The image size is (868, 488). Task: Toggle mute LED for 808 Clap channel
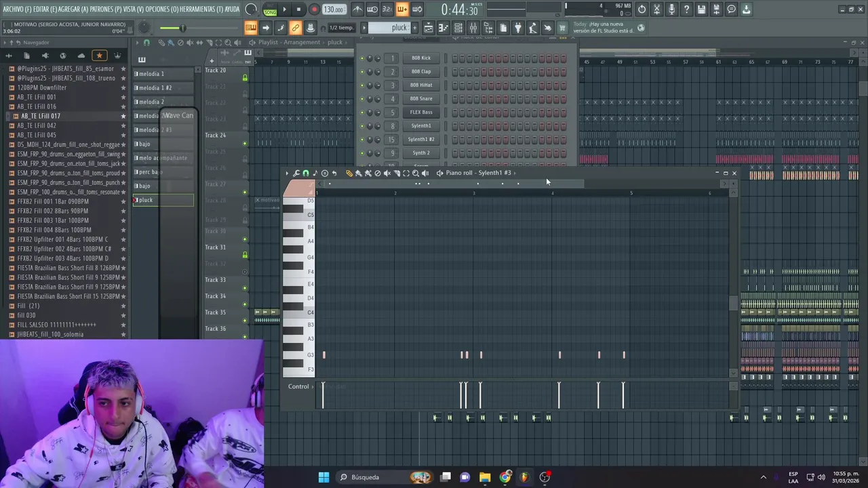(362, 72)
